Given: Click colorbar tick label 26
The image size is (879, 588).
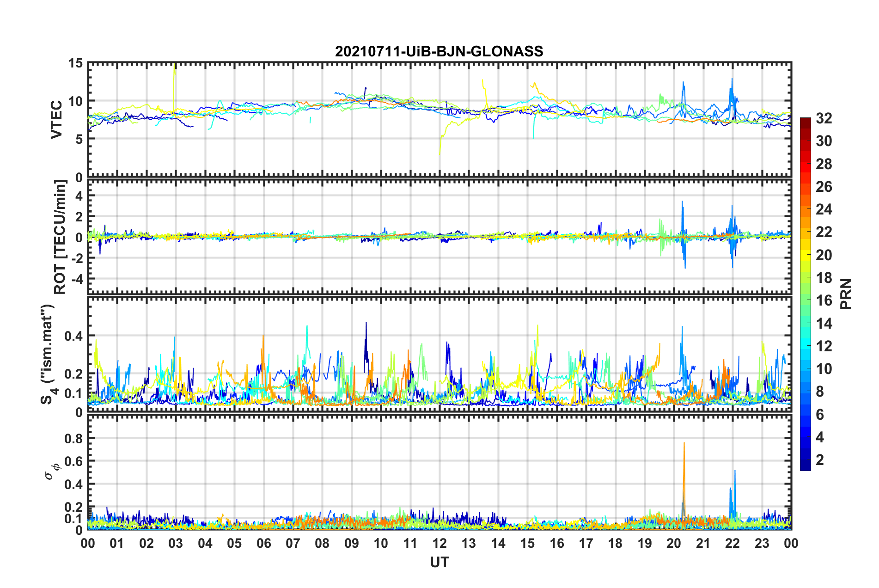Looking at the screenshot, I should (824, 187).
